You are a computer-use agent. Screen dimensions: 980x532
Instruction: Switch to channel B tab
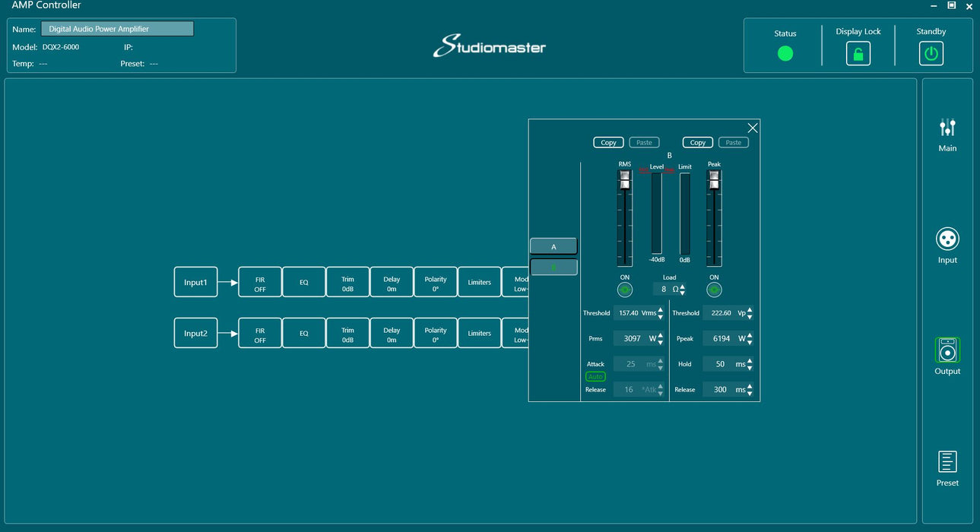pos(553,267)
